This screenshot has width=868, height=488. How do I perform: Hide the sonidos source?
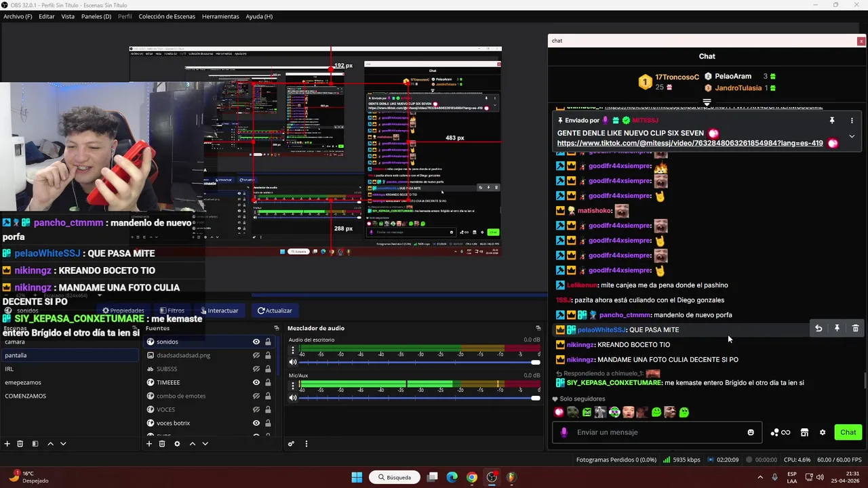256,342
